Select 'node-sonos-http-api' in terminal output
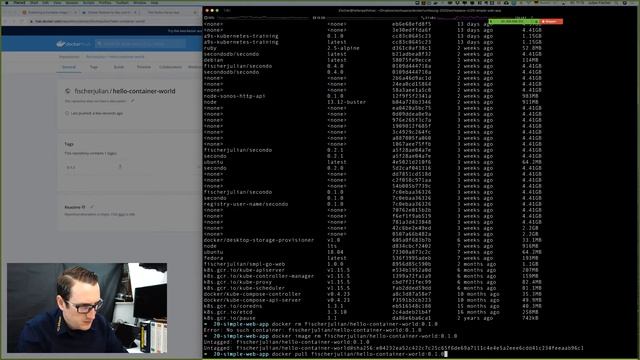The image size is (640, 360). 234,96
